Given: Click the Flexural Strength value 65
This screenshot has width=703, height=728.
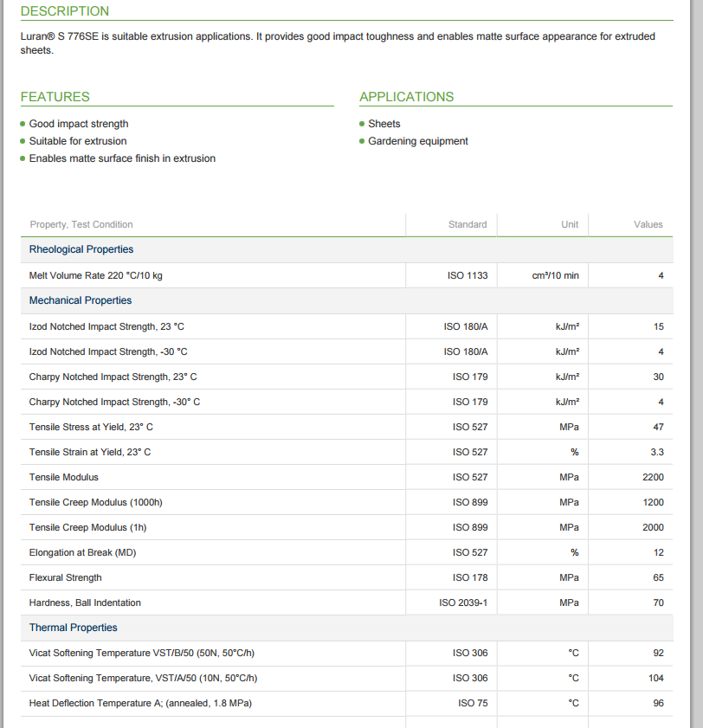Looking at the screenshot, I should pyautogui.click(x=659, y=577).
